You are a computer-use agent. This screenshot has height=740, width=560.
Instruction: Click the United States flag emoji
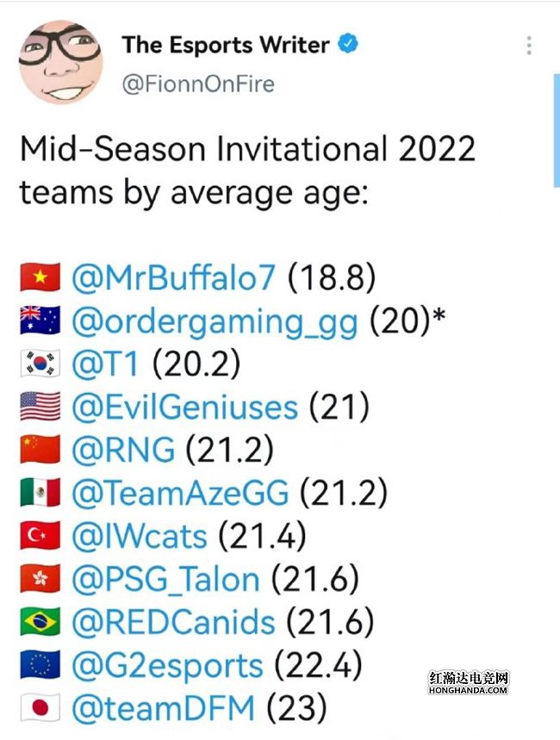[40, 407]
